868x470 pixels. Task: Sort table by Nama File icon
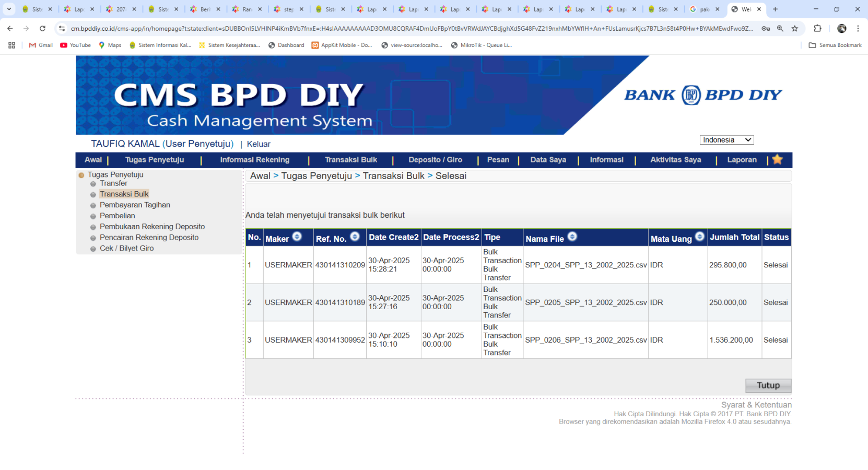pos(572,237)
